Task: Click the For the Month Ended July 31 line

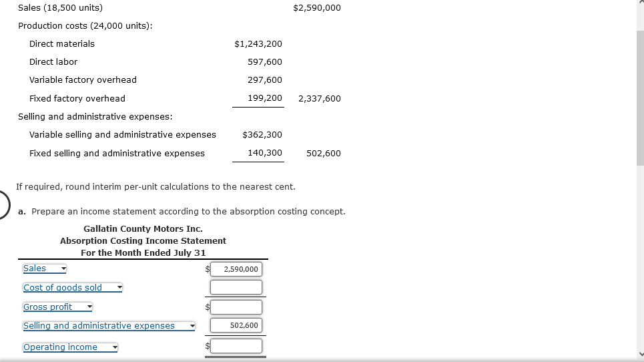Action: click(143, 252)
